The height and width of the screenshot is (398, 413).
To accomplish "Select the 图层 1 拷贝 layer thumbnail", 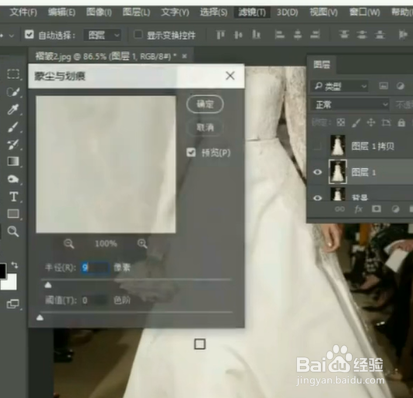I will click(x=338, y=146).
